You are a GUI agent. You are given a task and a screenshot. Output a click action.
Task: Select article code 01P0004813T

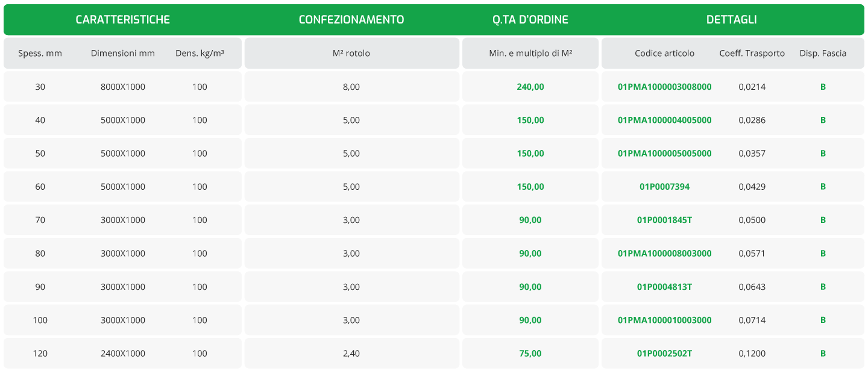664,287
